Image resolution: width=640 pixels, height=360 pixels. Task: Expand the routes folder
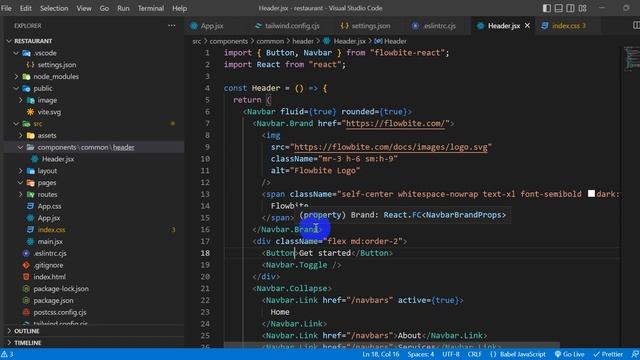(x=20, y=194)
